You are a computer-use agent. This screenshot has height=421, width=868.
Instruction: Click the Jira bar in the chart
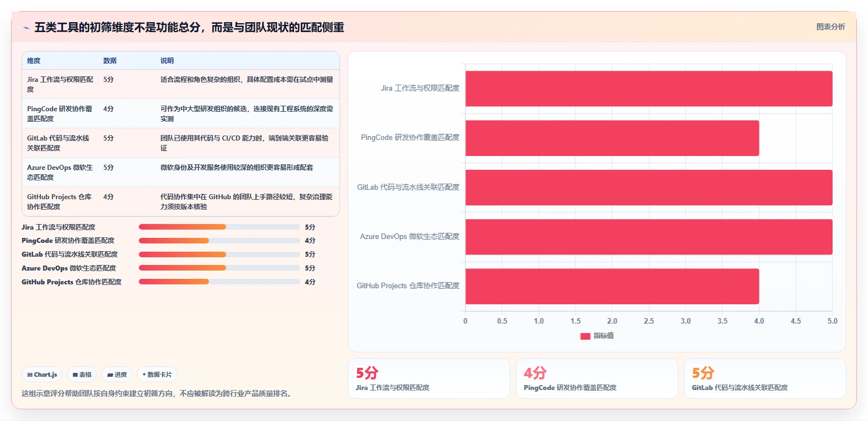649,89
